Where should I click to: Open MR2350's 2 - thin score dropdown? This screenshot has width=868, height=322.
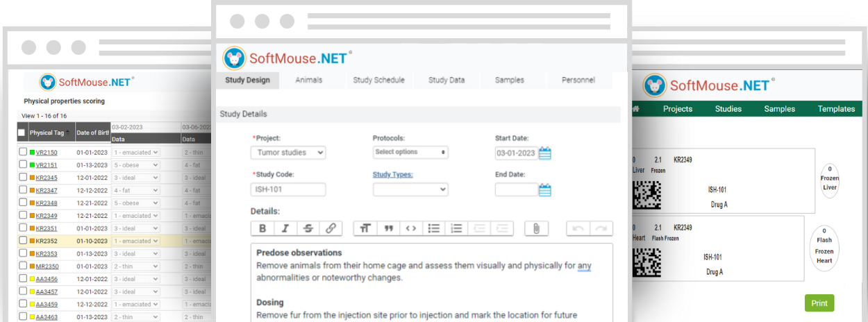tap(135, 266)
